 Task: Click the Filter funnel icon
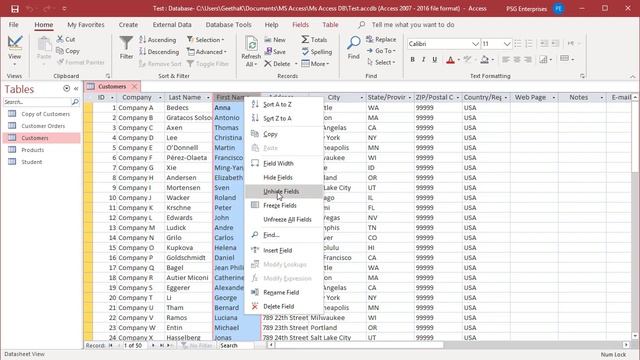click(126, 43)
